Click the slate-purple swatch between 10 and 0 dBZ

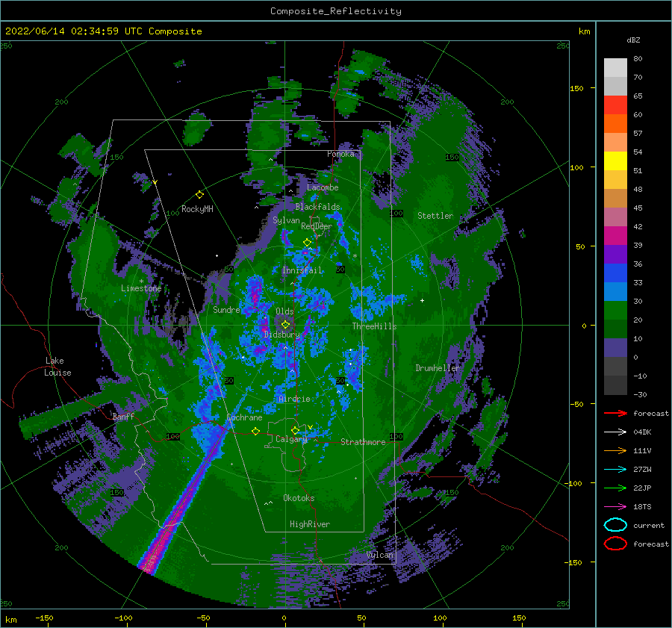615,347
